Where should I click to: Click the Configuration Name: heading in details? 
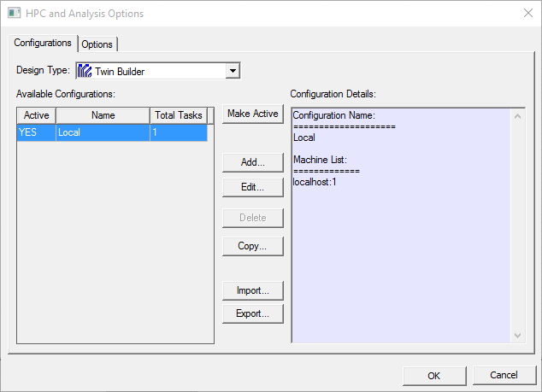pos(334,115)
